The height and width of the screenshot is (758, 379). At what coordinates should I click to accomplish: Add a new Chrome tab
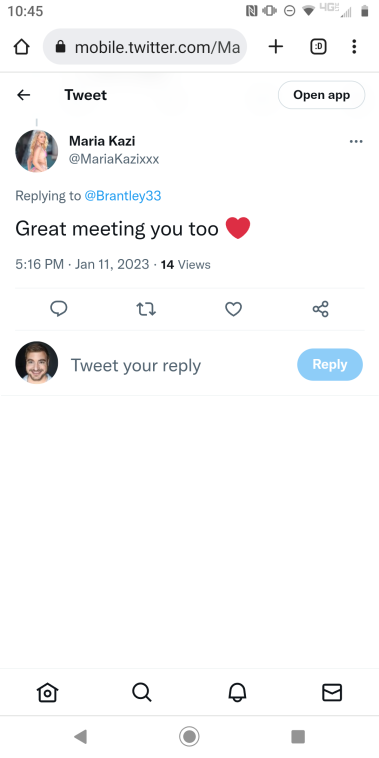tap(276, 46)
